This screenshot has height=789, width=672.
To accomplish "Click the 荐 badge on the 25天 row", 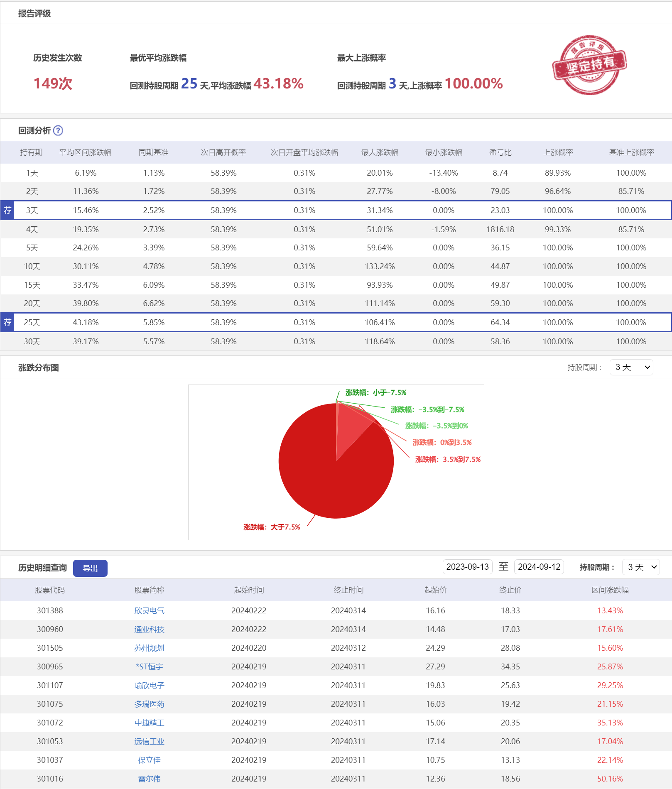I will point(7,323).
